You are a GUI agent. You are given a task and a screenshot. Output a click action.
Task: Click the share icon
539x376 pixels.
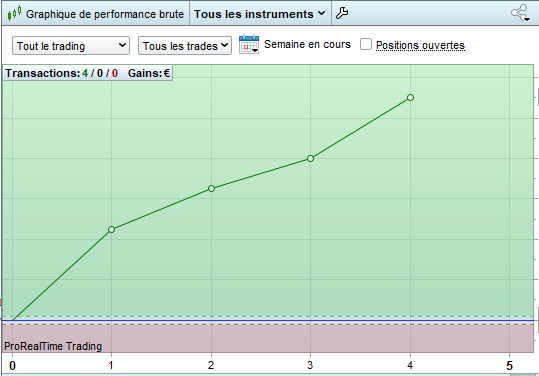[x=520, y=13]
